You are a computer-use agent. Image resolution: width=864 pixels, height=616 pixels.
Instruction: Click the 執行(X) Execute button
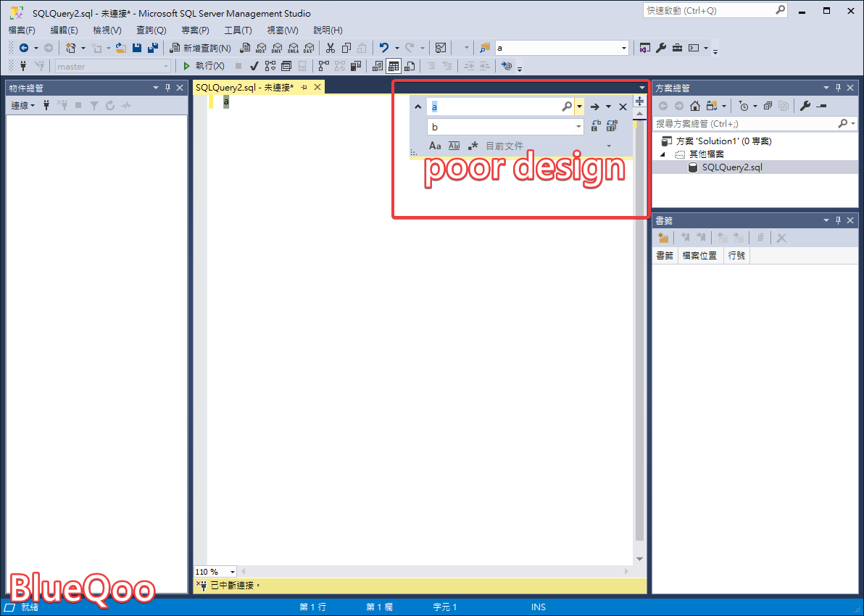tap(204, 66)
